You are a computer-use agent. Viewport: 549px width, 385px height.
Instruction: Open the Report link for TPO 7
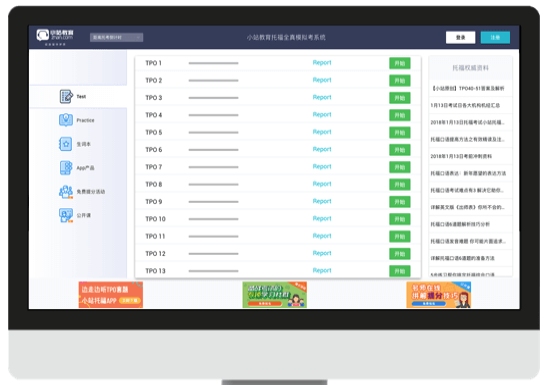click(322, 167)
